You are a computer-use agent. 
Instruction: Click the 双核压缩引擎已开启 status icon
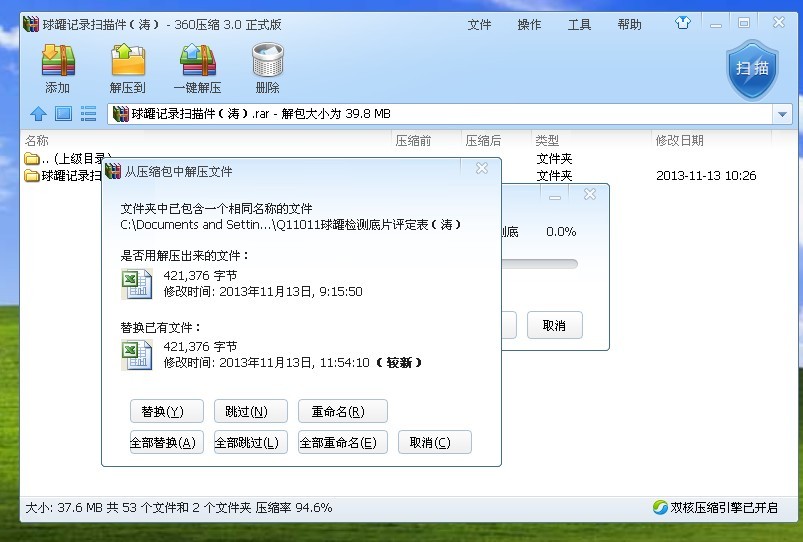[661, 507]
